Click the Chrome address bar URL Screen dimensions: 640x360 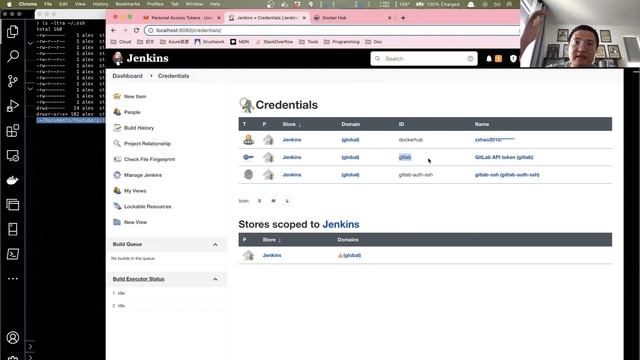coord(189,30)
